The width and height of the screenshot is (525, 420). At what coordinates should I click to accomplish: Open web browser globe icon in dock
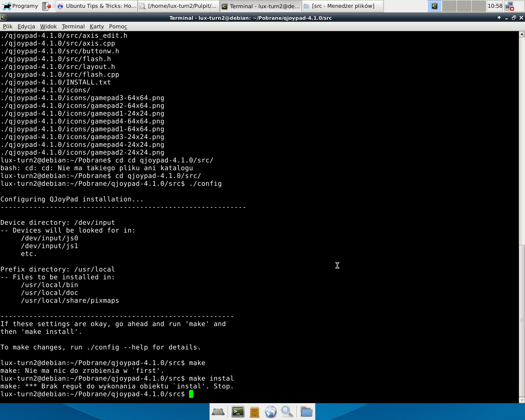pyautogui.click(x=271, y=412)
